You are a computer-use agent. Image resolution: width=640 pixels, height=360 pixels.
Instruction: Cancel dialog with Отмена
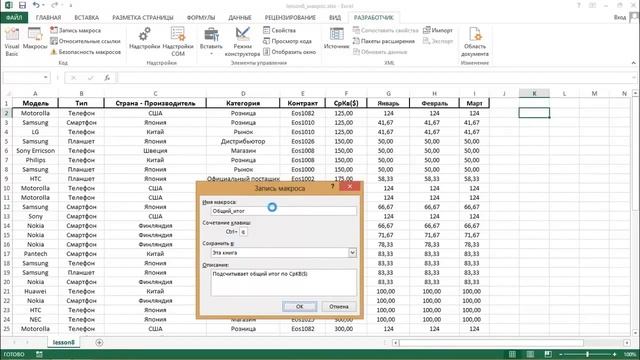point(339,306)
